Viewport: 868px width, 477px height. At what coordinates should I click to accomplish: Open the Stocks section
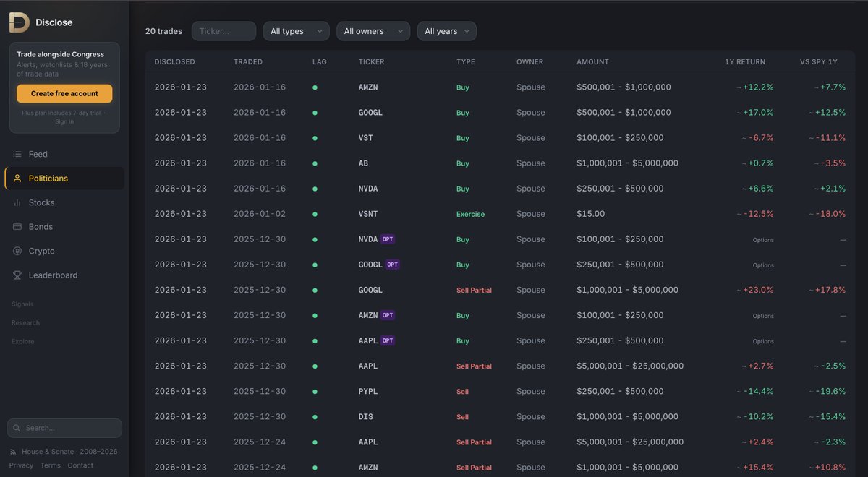coord(64,202)
